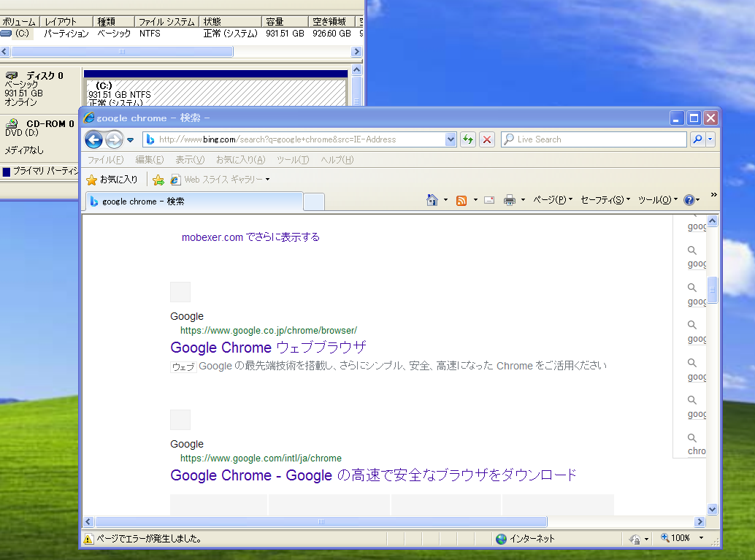Click the (C:) partition graphic block
This screenshot has height=560, width=755.
215,91
